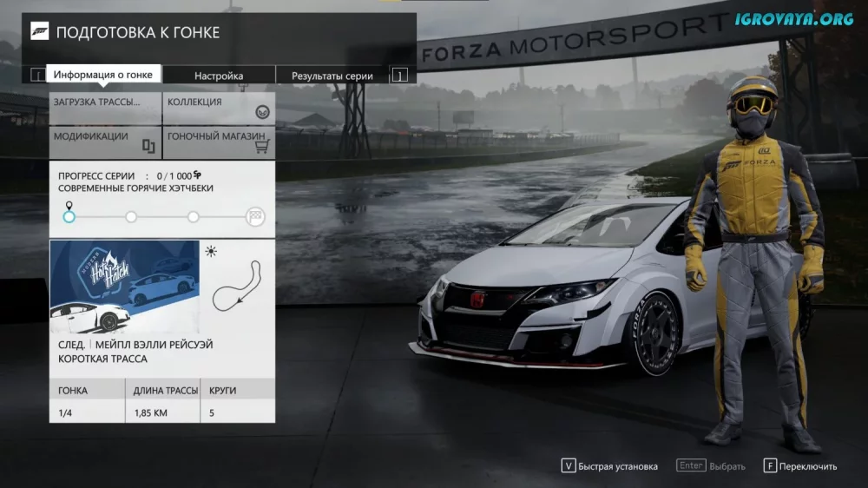868x488 pixels.
Task: Click third node on series progress track
Action: tap(194, 217)
